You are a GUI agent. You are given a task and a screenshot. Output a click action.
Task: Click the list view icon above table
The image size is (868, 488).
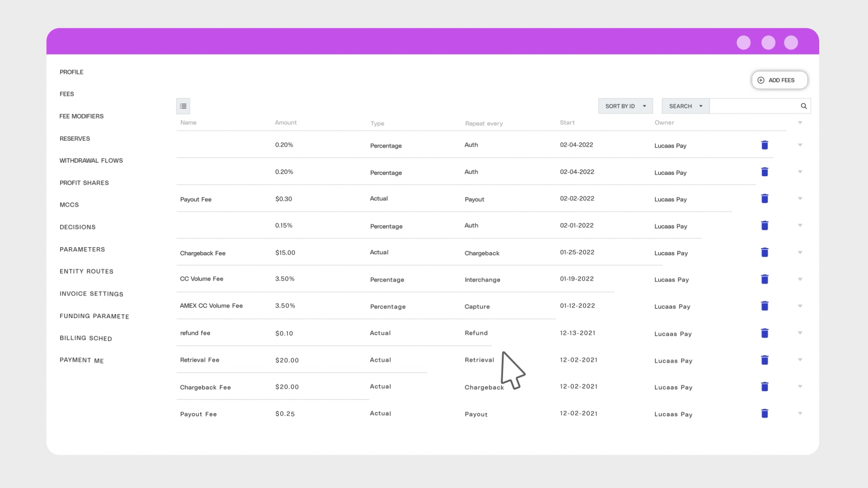[183, 106]
